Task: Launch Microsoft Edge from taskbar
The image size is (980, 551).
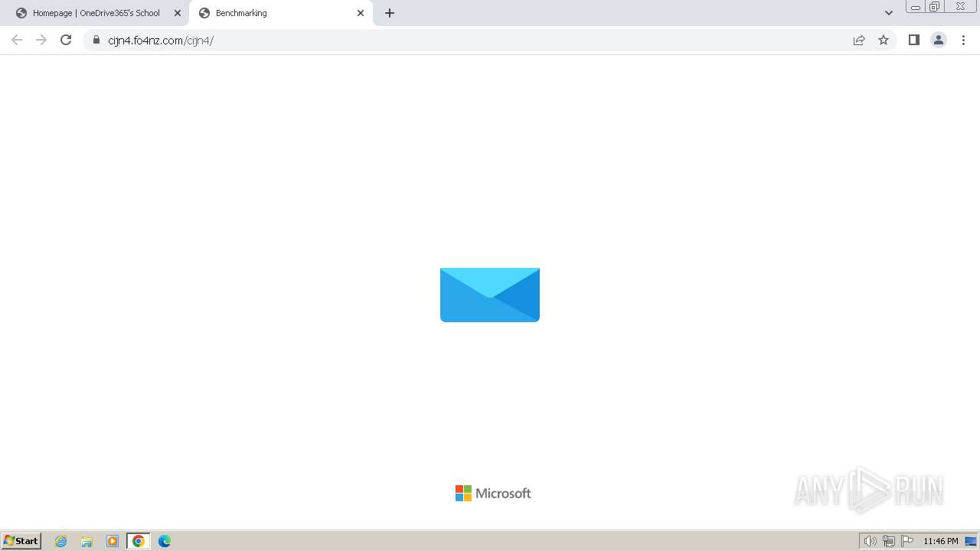Action: (x=165, y=541)
